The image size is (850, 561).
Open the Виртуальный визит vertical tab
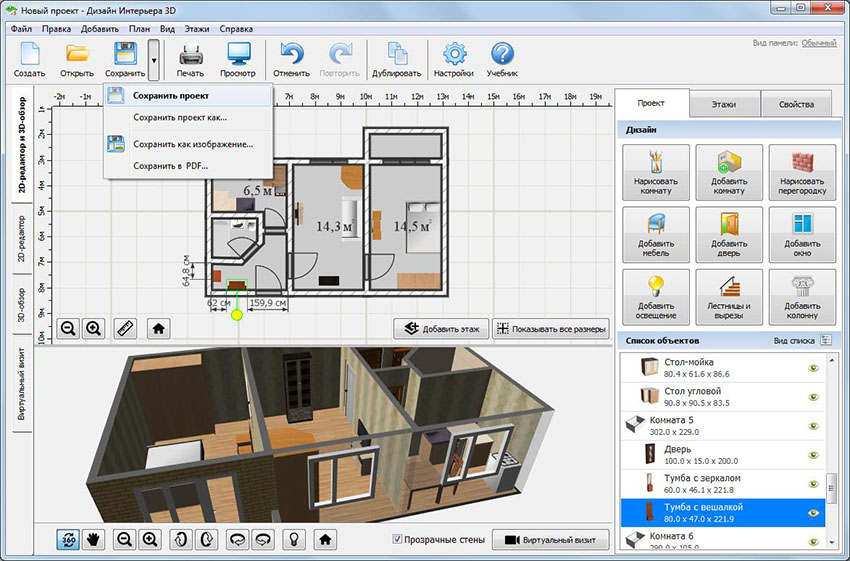pyautogui.click(x=22, y=383)
